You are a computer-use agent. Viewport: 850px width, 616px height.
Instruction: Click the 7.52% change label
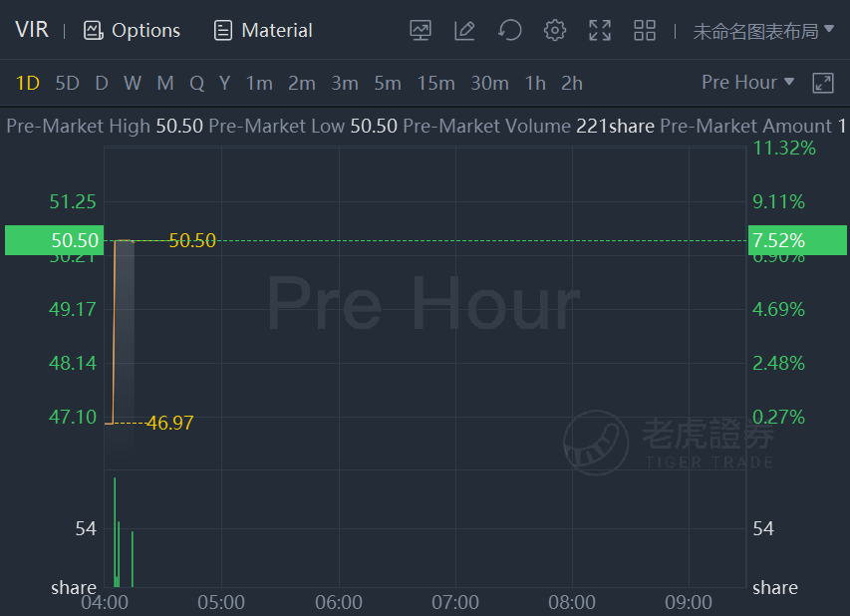coord(797,240)
